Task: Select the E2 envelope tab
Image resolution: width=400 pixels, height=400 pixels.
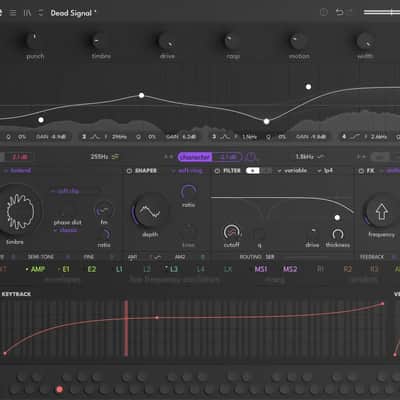Action: click(x=92, y=269)
